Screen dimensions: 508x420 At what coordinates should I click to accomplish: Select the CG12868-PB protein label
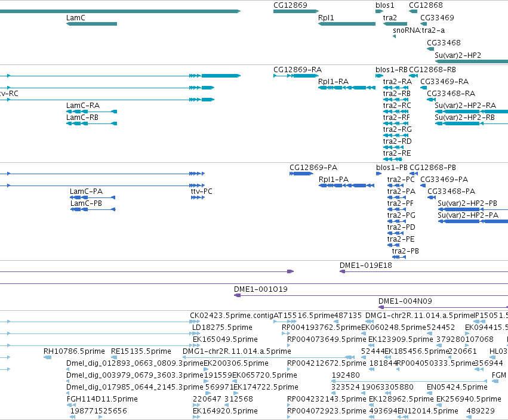433,168
